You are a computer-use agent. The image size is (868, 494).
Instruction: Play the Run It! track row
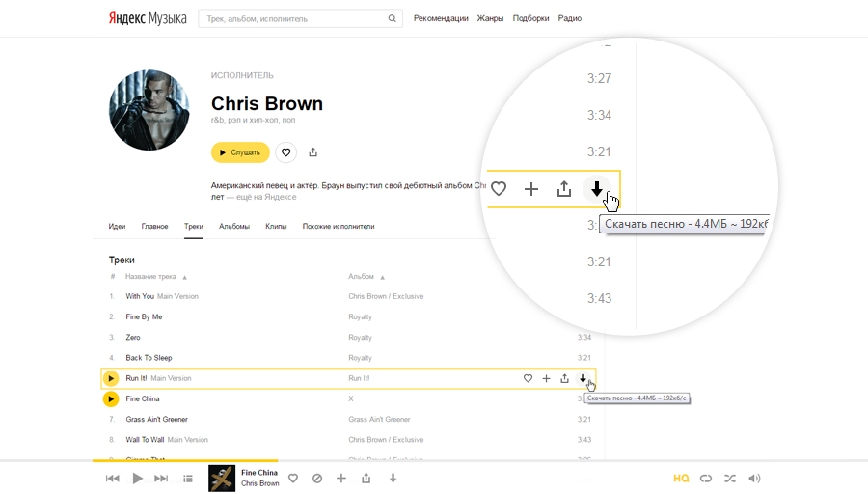pyautogui.click(x=111, y=378)
